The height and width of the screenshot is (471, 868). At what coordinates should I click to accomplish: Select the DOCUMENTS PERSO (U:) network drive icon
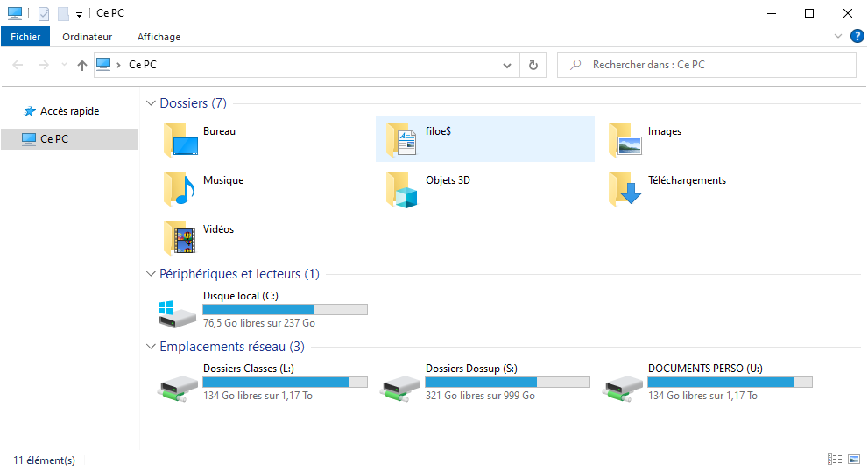(622, 388)
